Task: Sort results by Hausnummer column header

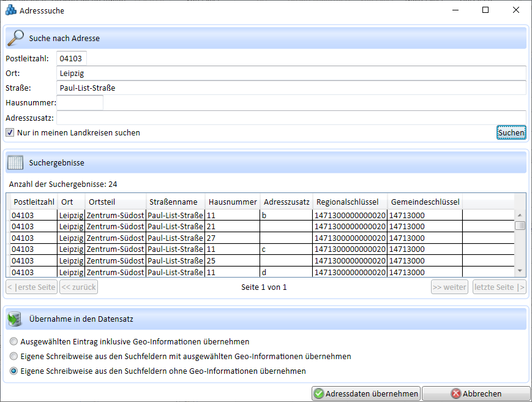Action: 232,202
